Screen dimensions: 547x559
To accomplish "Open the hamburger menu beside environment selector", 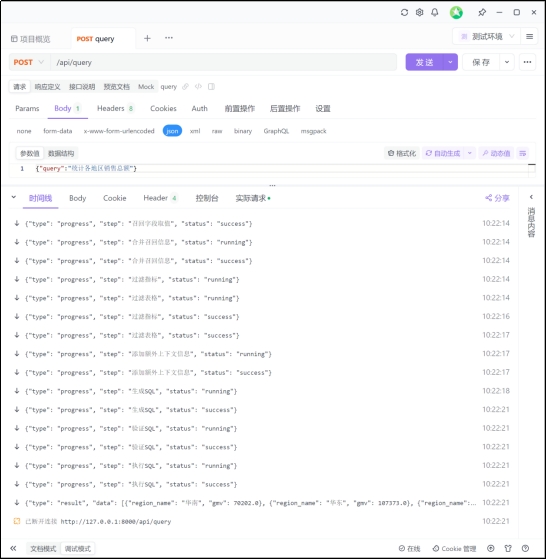I will coord(530,36).
